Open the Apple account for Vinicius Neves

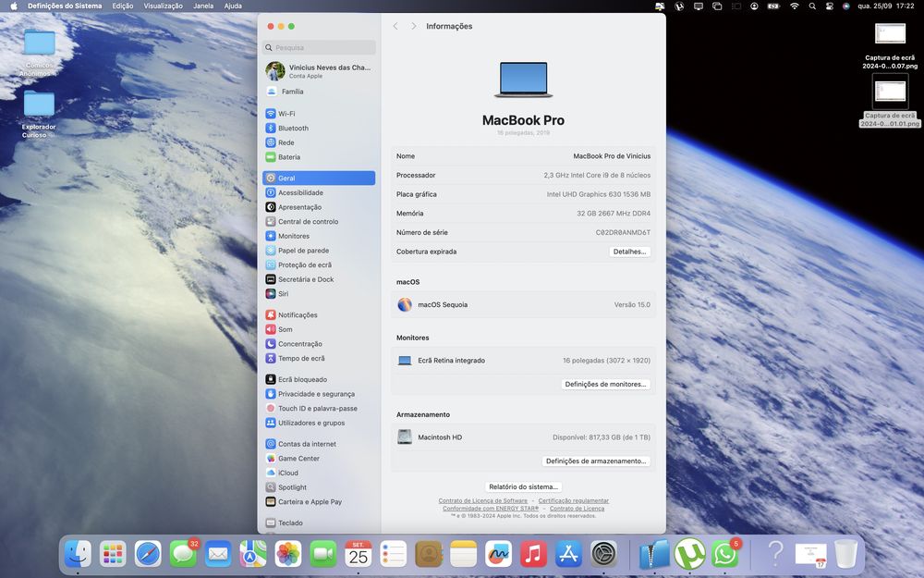pyautogui.click(x=319, y=71)
